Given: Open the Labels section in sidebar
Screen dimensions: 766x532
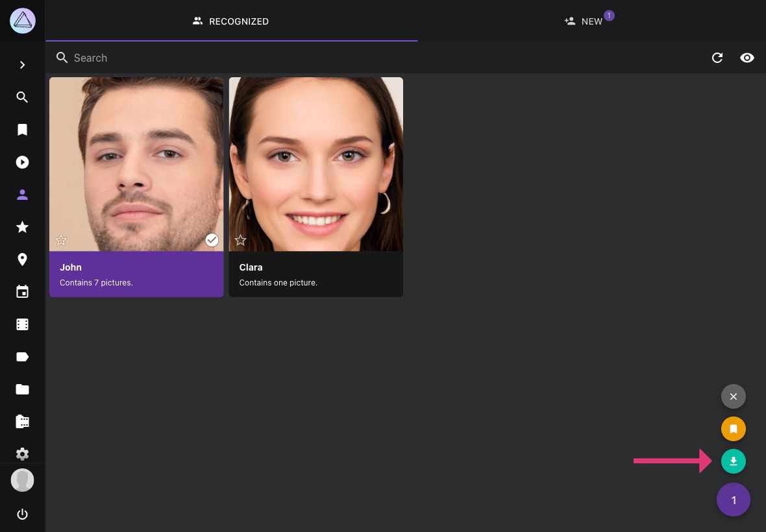Looking at the screenshot, I should pos(23,357).
